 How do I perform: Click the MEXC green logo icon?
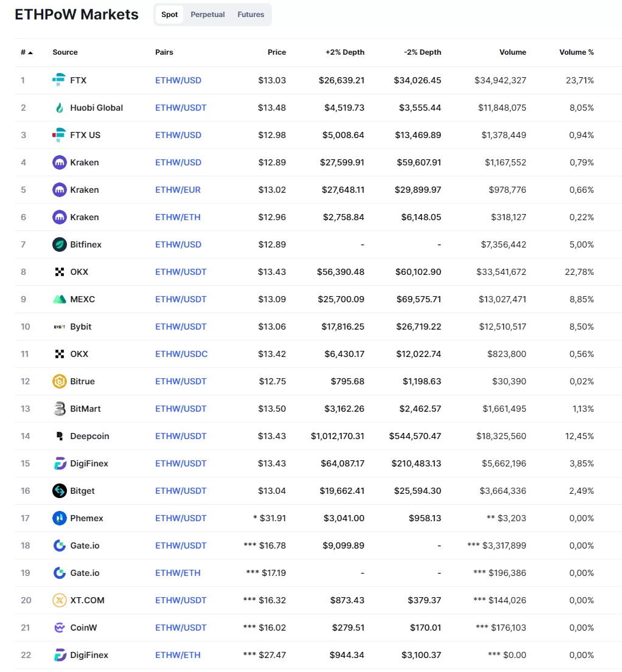tap(59, 299)
